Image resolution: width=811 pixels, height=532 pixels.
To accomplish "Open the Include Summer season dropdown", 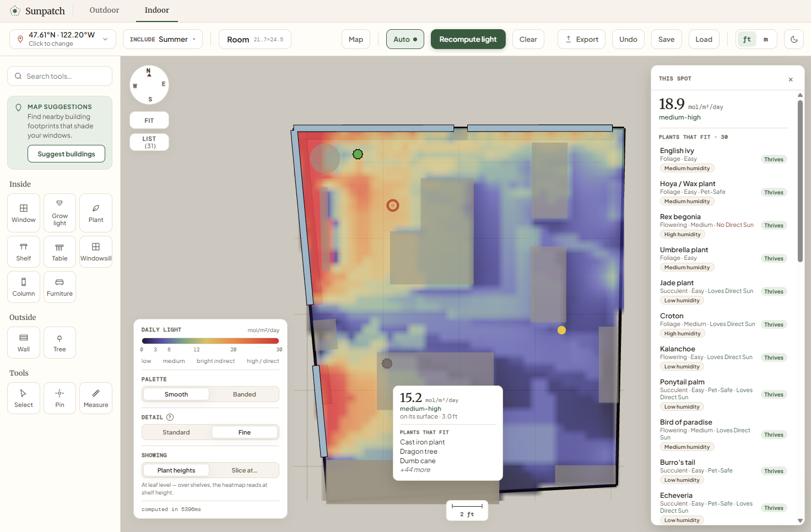I will click(x=163, y=39).
